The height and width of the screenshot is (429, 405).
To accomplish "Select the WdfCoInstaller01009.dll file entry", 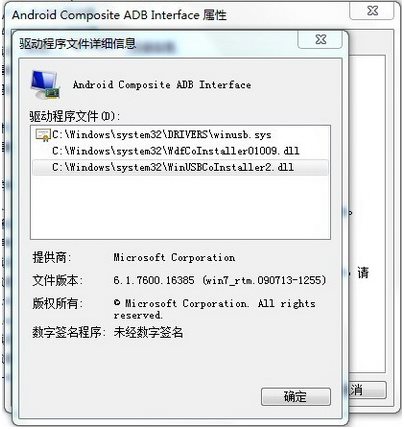I will pos(180,151).
